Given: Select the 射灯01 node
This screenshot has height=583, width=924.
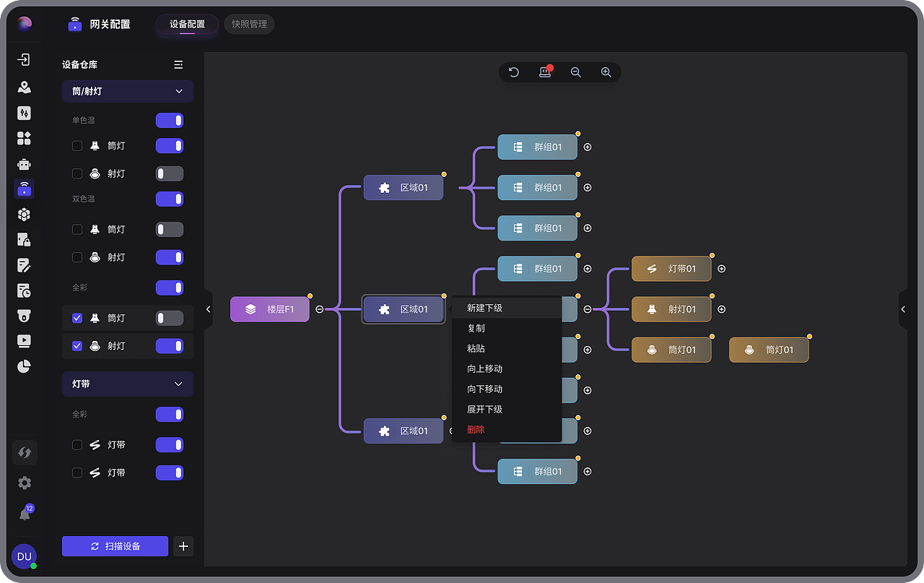Looking at the screenshot, I should pos(671,309).
